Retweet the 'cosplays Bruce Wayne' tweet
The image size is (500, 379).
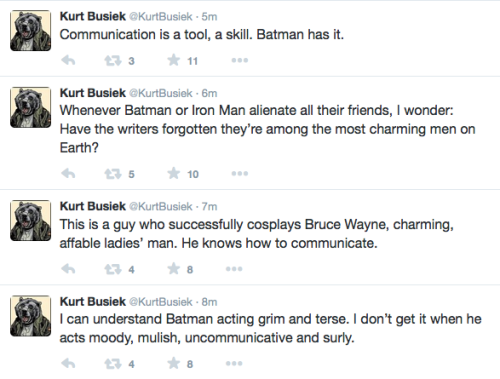click(113, 269)
